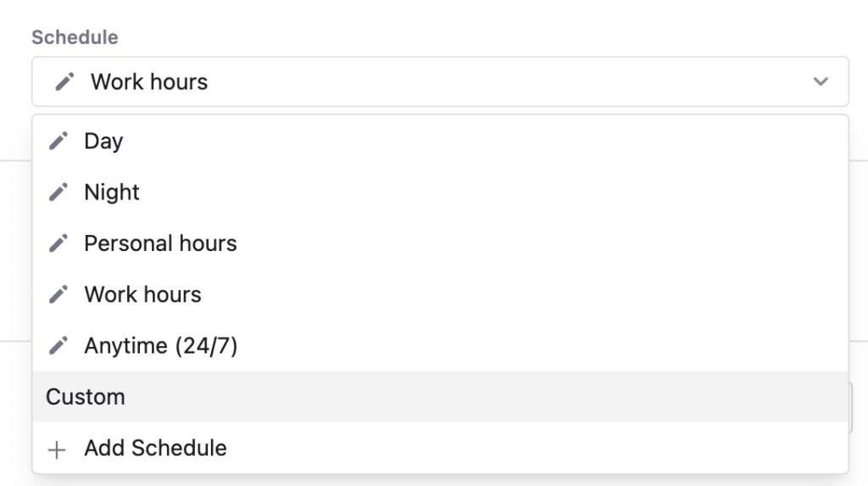Click the selected Work hours text in field
The image size is (868, 486).
[149, 82]
